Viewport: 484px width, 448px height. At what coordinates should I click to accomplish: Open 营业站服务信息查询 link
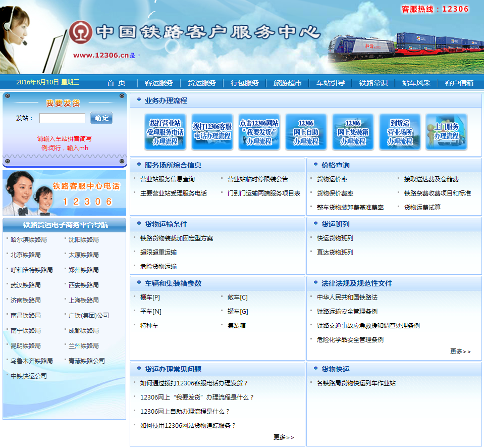(x=167, y=179)
